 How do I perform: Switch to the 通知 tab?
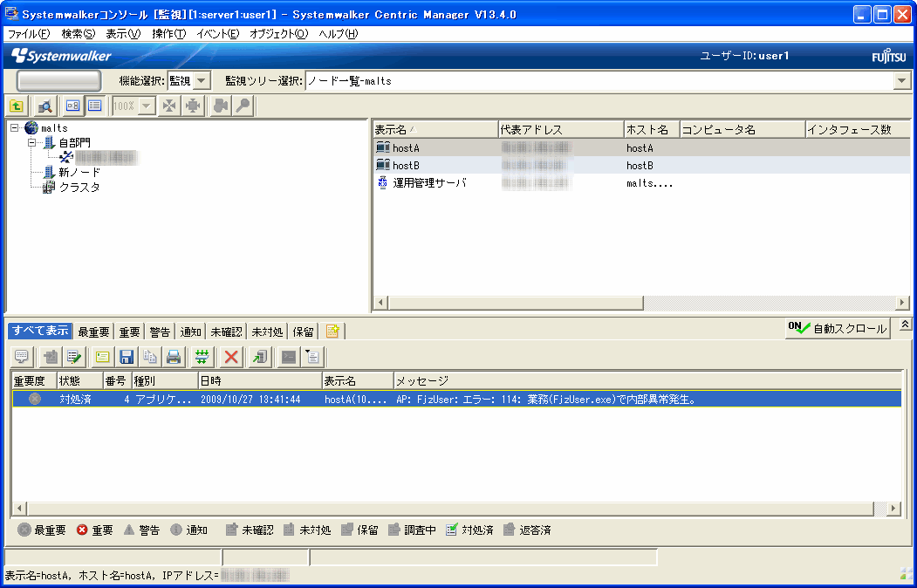191,332
